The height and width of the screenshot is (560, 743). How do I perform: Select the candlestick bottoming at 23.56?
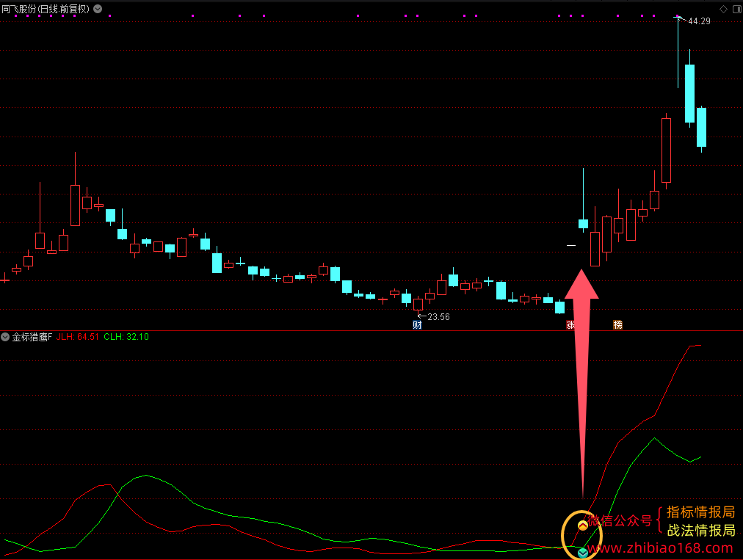point(418,304)
